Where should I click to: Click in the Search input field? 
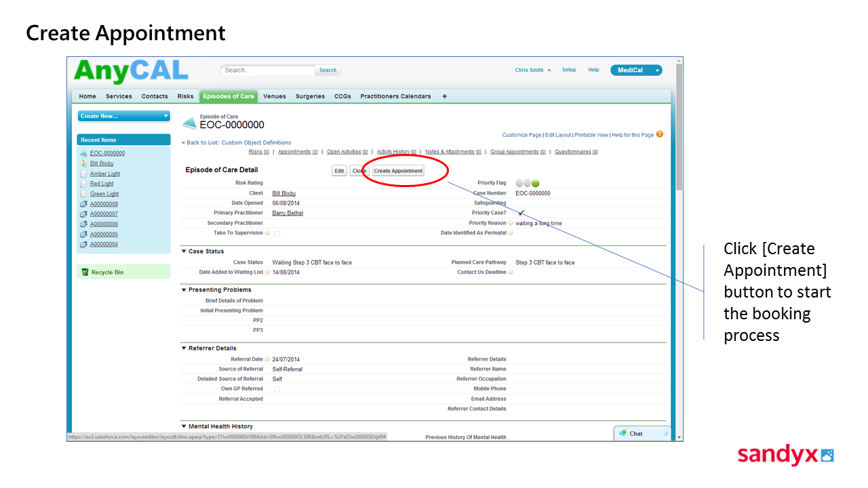pyautogui.click(x=269, y=70)
